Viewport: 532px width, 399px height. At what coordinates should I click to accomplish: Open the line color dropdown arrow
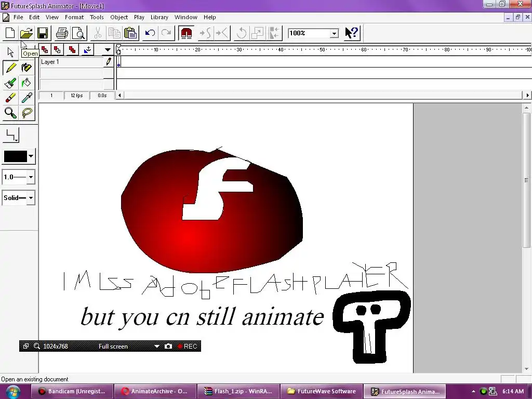tap(31, 156)
